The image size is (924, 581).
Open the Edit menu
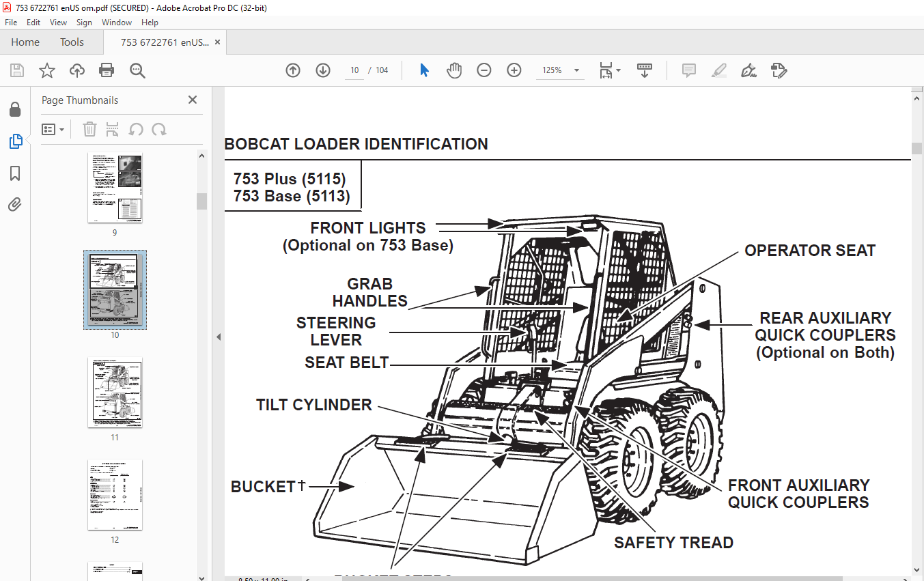tap(33, 23)
